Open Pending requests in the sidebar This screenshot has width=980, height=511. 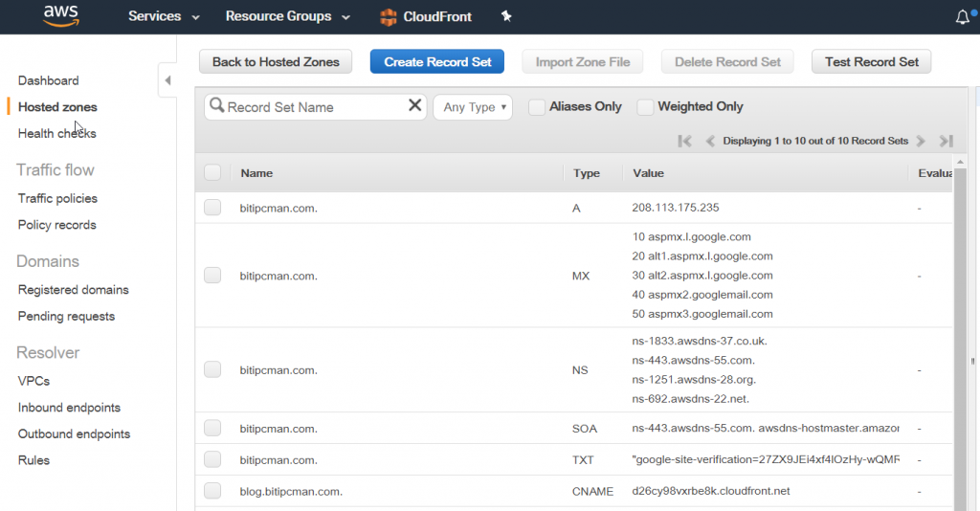[66, 316]
